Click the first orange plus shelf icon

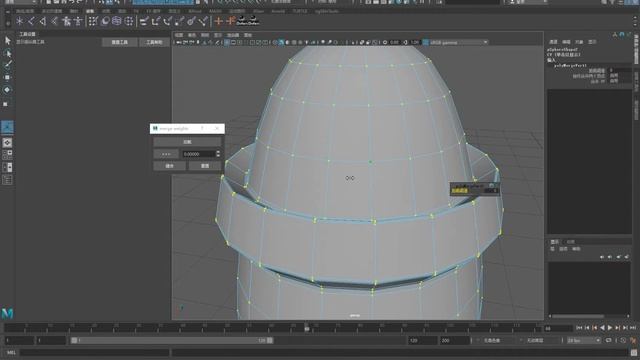coord(218,21)
